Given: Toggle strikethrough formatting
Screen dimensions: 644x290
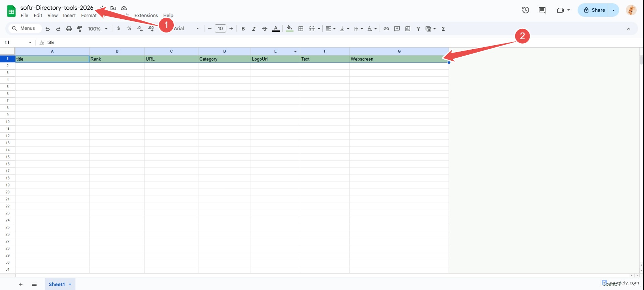Looking at the screenshot, I should 264,29.
